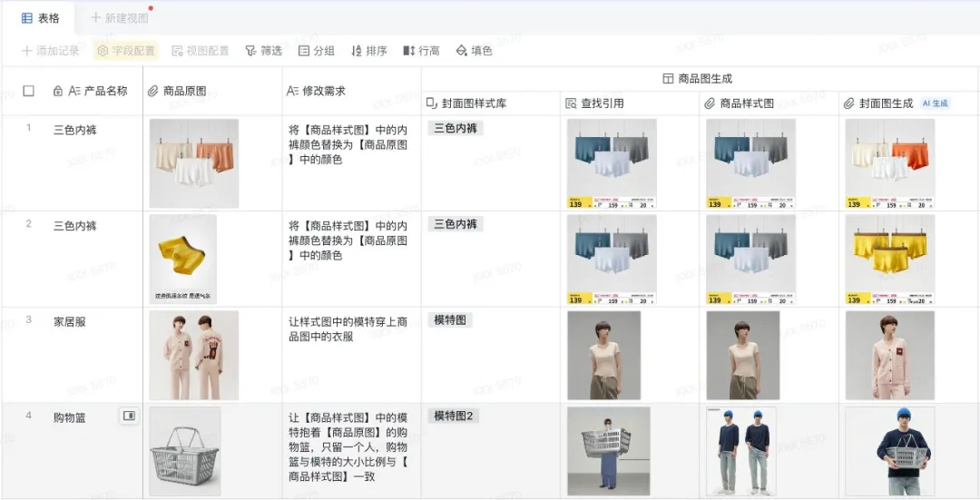Click the 商品图生成 group header
This screenshot has width=980, height=500.
point(698,79)
